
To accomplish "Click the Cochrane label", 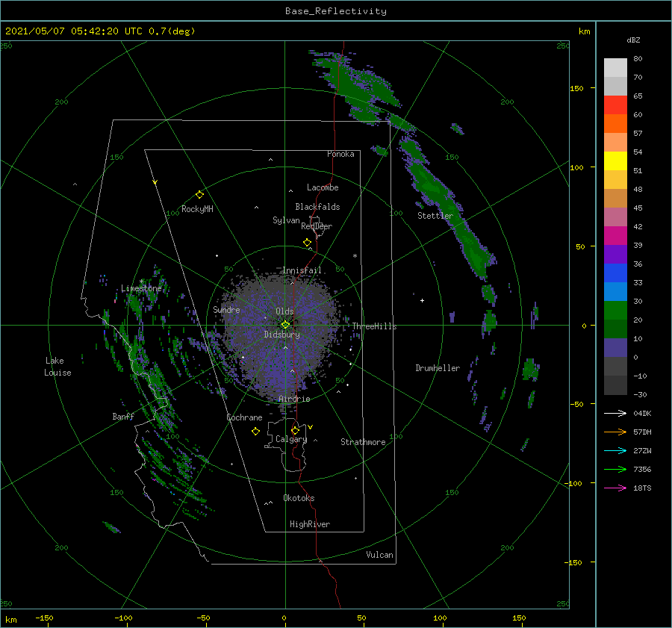I will 244,417.
